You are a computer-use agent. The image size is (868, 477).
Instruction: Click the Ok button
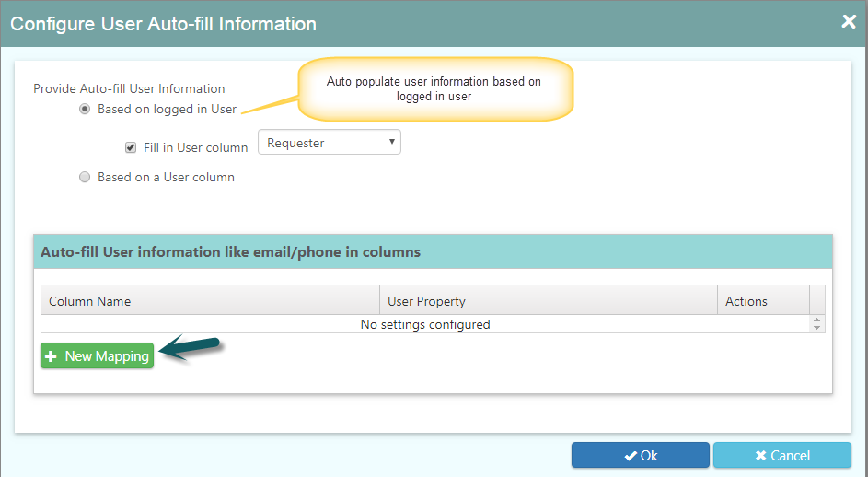(x=641, y=456)
